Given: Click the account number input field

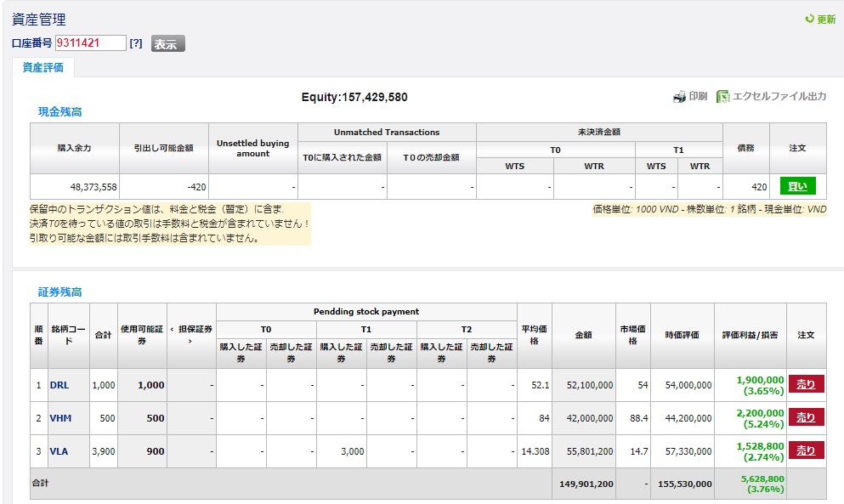Looking at the screenshot, I should (x=90, y=43).
